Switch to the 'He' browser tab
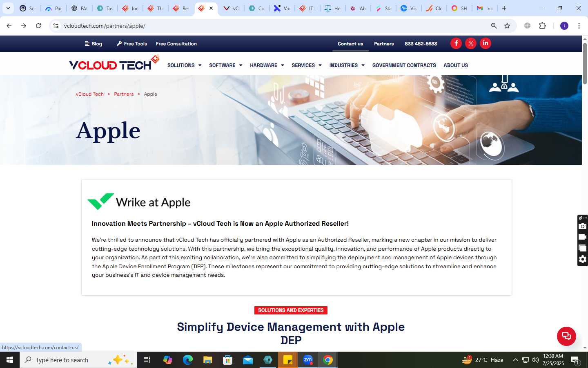 333,8
